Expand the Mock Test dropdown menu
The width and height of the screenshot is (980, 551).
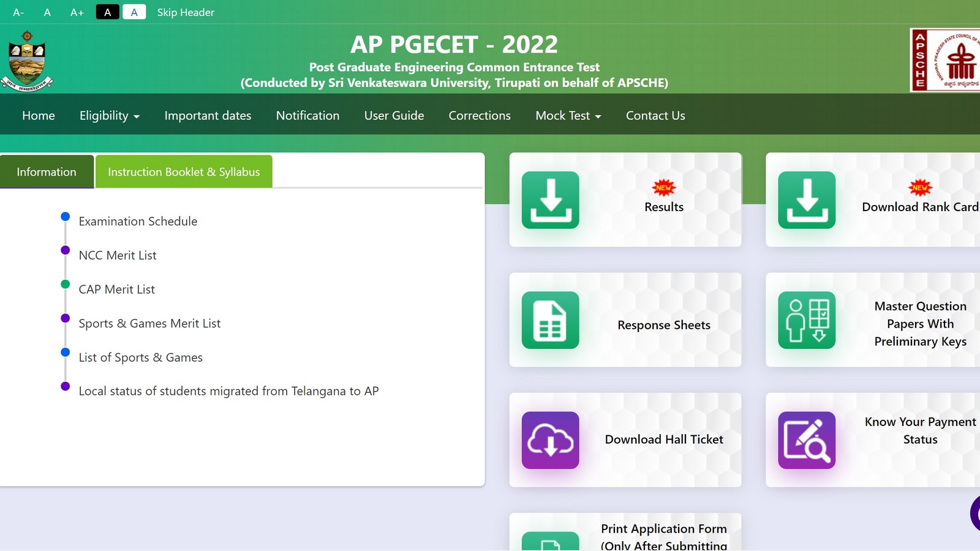(568, 116)
